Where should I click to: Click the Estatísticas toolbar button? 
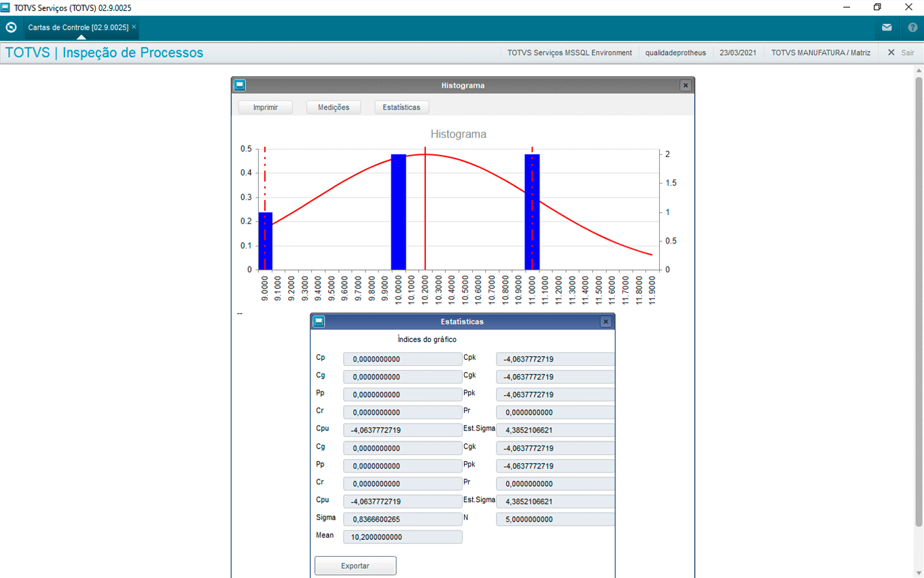click(402, 107)
